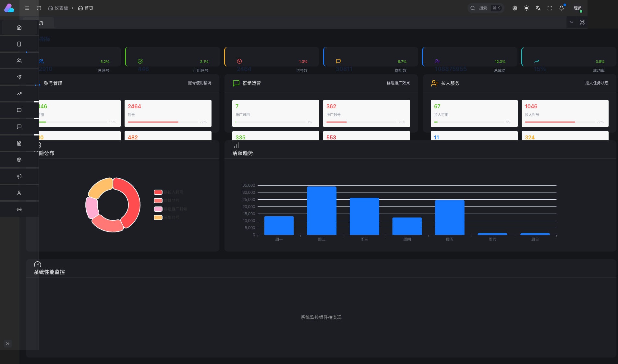Open the admin user avatar menu
The height and width of the screenshot is (364, 618).
[x=577, y=8]
